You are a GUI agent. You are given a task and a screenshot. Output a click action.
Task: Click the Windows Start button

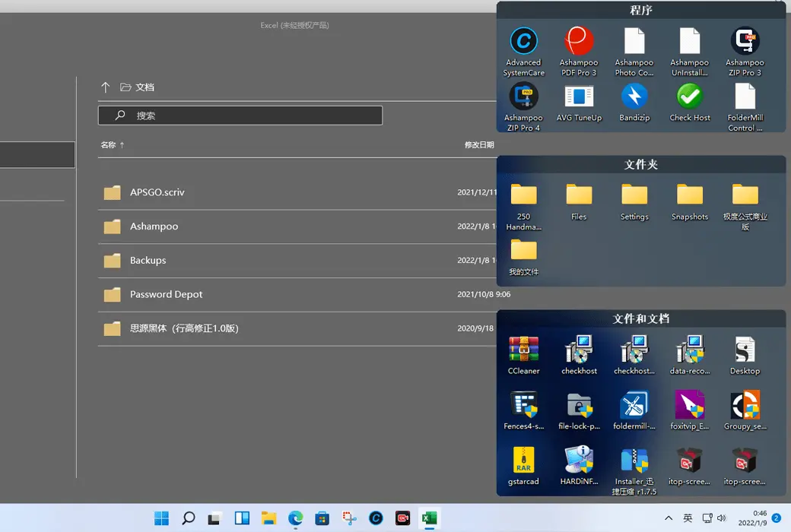161,518
